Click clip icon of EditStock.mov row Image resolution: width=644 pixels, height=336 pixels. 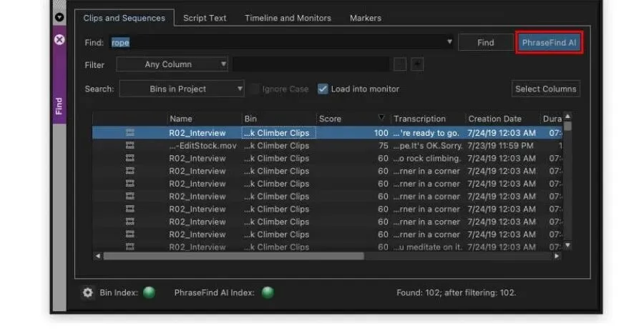pos(130,145)
